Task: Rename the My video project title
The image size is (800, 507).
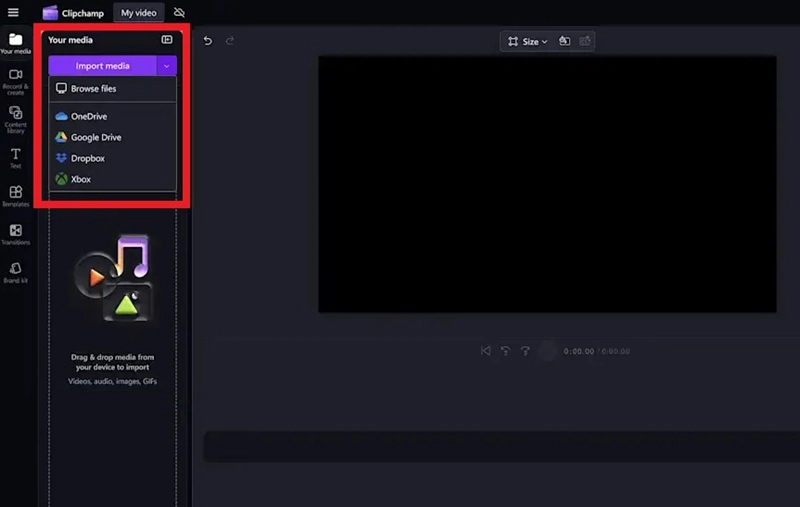Action: 139,13
